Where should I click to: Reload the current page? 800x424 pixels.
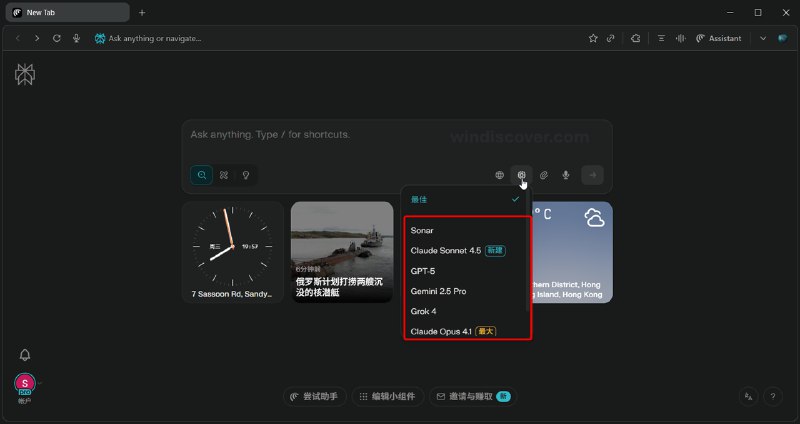(x=57, y=38)
